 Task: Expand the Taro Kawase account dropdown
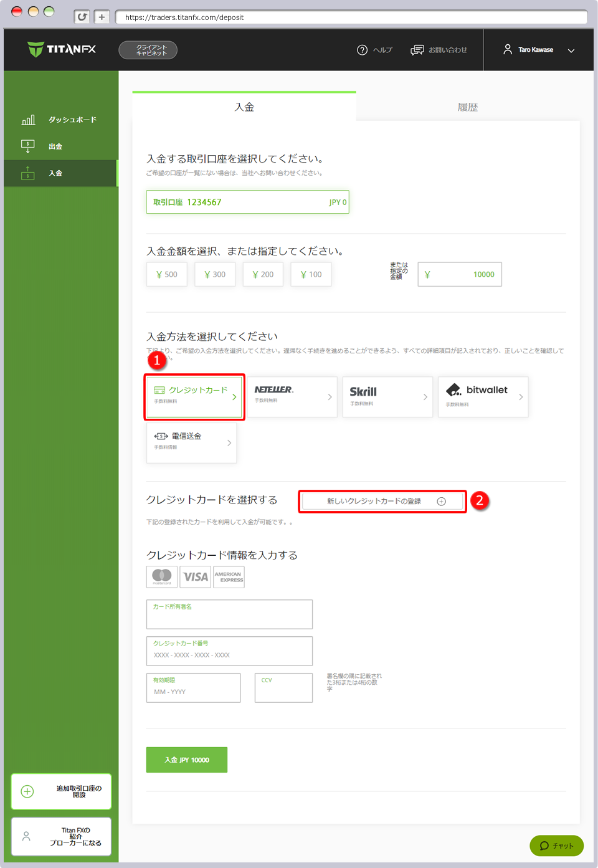coord(571,50)
